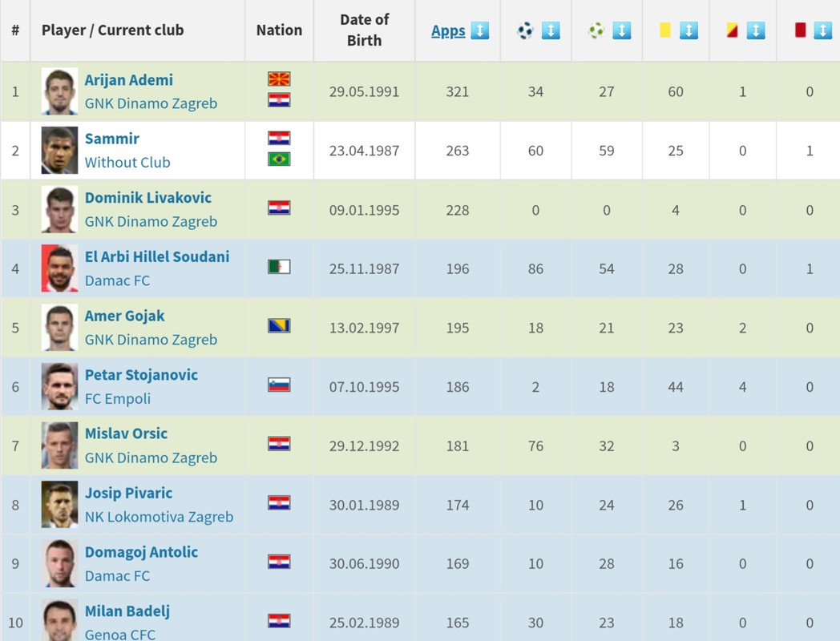
Task: Open Amer Gojak player profile
Action: [124, 316]
